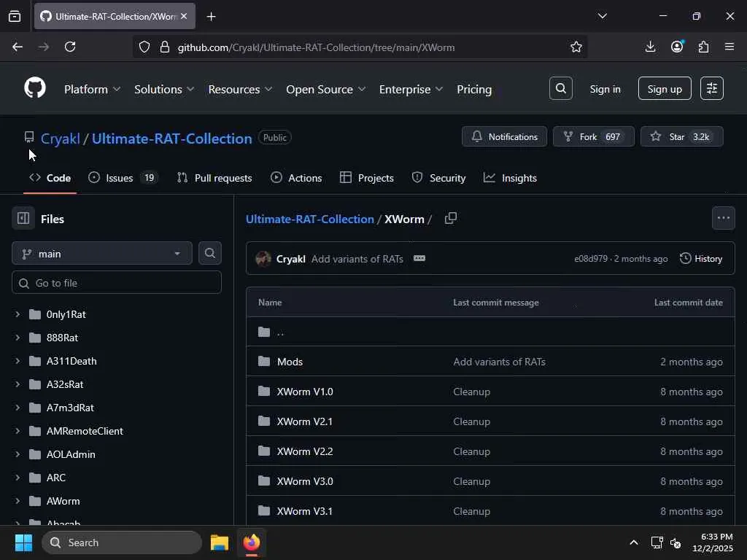Image resolution: width=747 pixels, height=560 pixels.
Task: Open the Firefox downloads panel
Action: coord(650,47)
